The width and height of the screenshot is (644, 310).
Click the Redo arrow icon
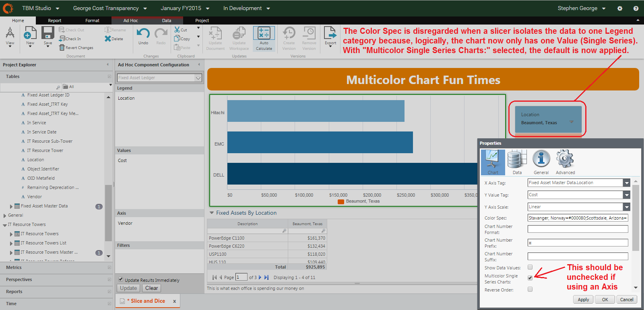pyautogui.click(x=161, y=33)
